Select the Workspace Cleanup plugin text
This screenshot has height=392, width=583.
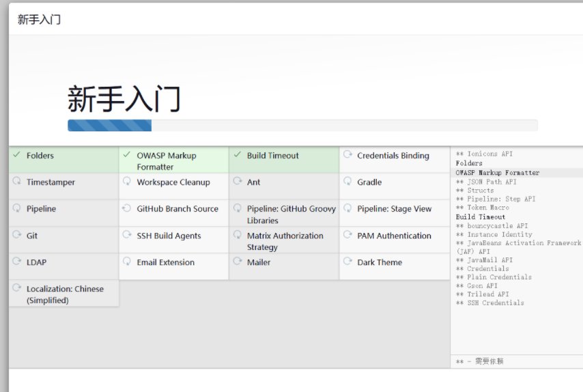pyautogui.click(x=173, y=182)
